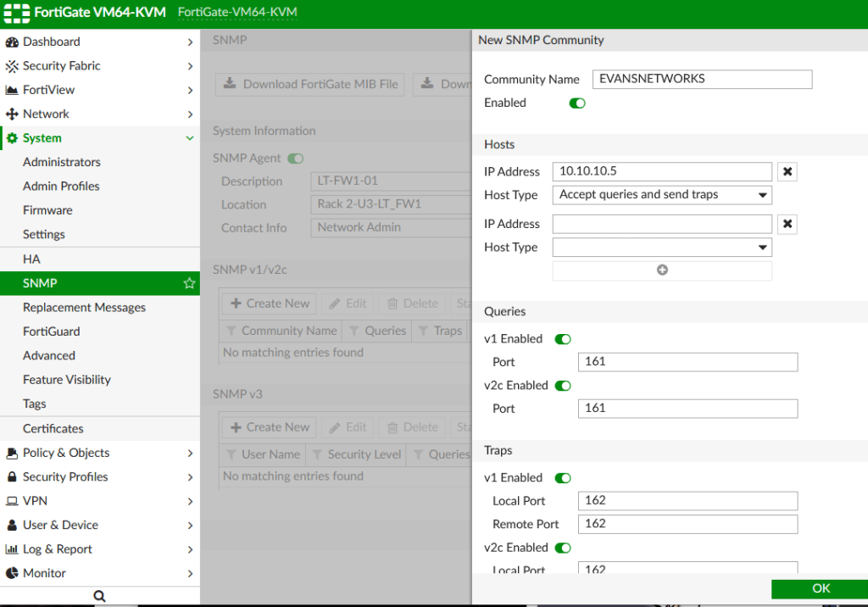Remove the empty second host entry
Image resolution: width=868 pixels, height=607 pixels.
click(787, 225)
